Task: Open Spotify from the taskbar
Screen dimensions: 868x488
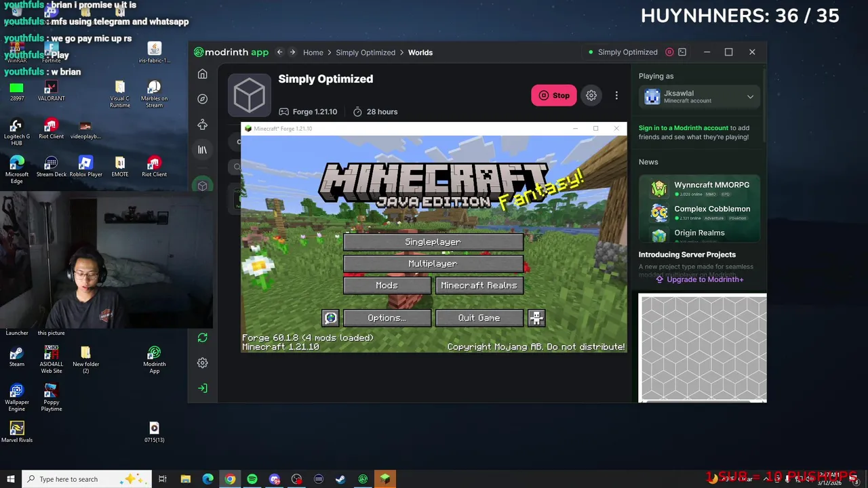Action: click(x=252, y=479)
